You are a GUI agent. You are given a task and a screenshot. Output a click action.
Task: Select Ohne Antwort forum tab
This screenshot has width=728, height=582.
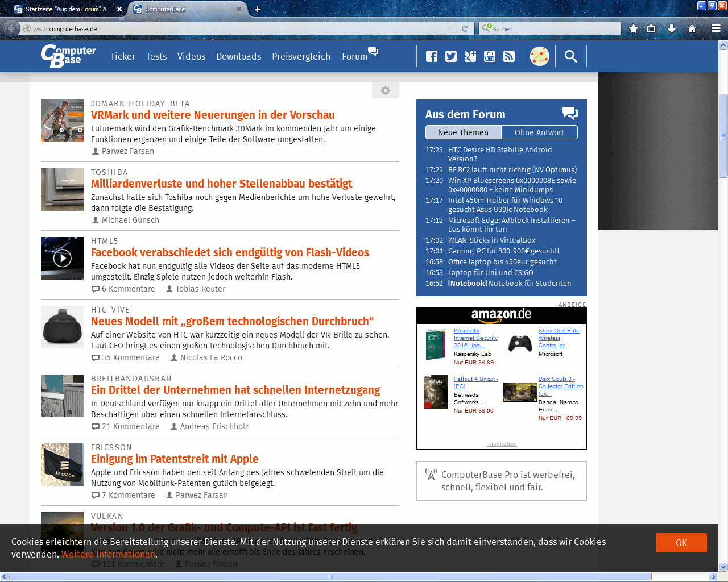click(x=539, y=132)
